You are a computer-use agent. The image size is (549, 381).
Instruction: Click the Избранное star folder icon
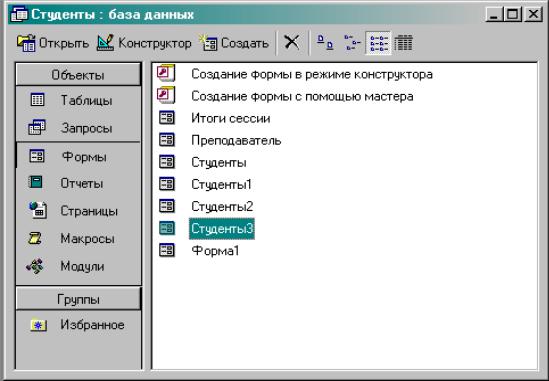tap(38, 326)
